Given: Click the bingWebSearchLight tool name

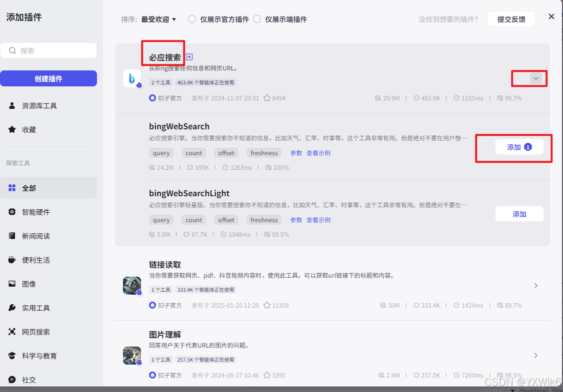Looking at the screenshot, I should 189,193.
